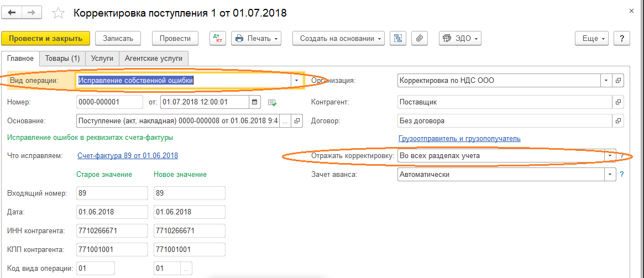Click Провести и закрыть button
This screenshot has height=278, width=644.
tap(45, 38)
